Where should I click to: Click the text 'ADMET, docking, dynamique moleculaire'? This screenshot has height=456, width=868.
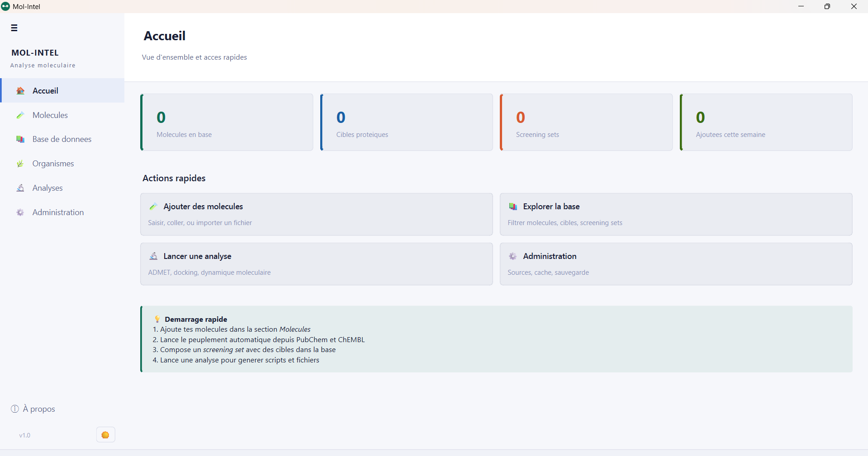pyautogui.click(x=209, y=273)
